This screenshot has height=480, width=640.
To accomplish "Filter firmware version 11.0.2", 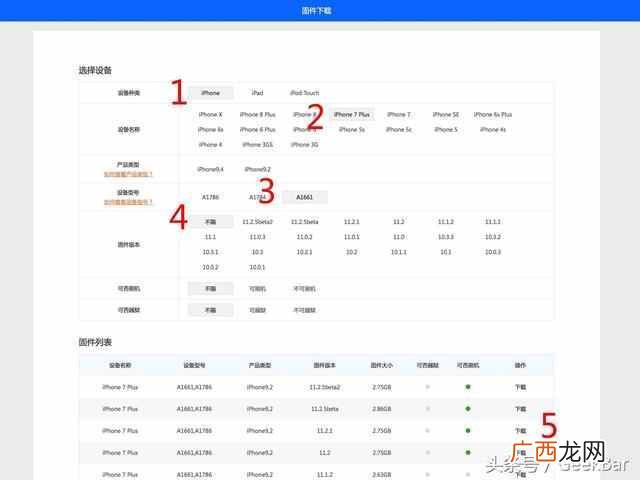I will tap(304, 237).
